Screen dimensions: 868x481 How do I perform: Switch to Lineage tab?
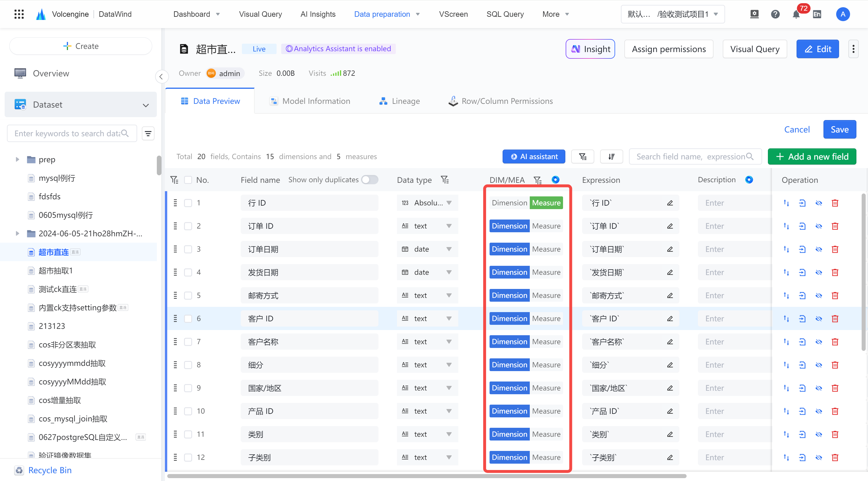(399, 101)
